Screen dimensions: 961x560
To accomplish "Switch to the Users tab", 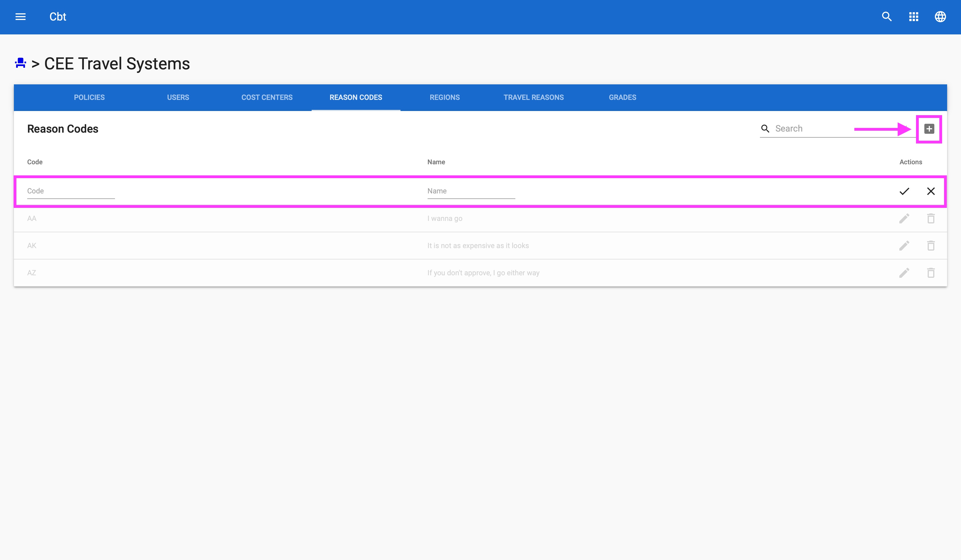I will click(178, 97).
